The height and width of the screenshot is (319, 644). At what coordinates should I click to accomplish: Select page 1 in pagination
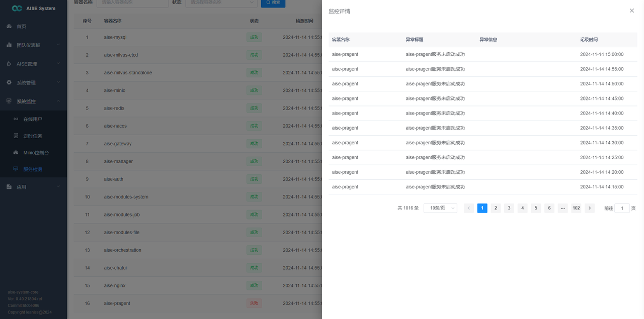point(482,208)
